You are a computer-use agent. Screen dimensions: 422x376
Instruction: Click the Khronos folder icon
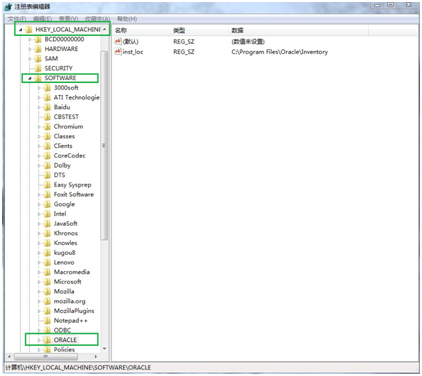(x=47, y=233)
